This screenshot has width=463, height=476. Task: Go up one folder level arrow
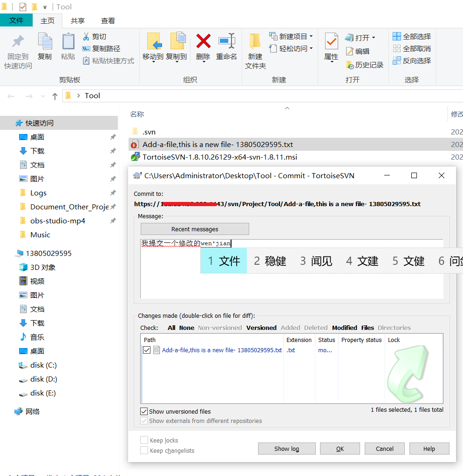pyautogui.click(x=54, y=96)
